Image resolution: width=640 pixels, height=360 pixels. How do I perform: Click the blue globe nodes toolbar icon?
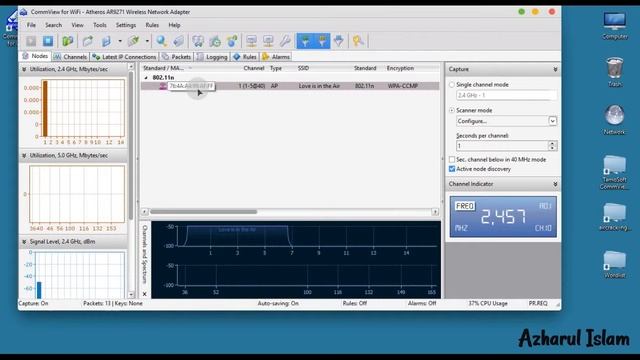click(x=232, y=41)
